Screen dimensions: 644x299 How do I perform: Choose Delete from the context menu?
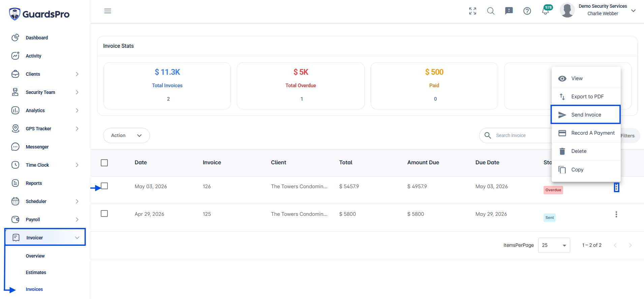point(586,151)
